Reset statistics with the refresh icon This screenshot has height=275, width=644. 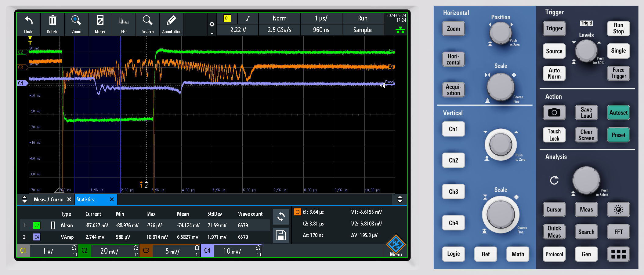(280, 217)
